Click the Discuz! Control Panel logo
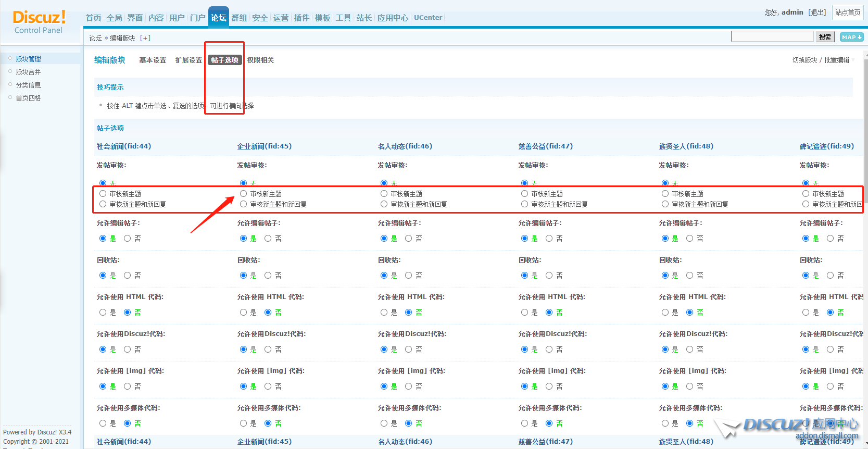This screenshot has width=868, height=449. 39,22
